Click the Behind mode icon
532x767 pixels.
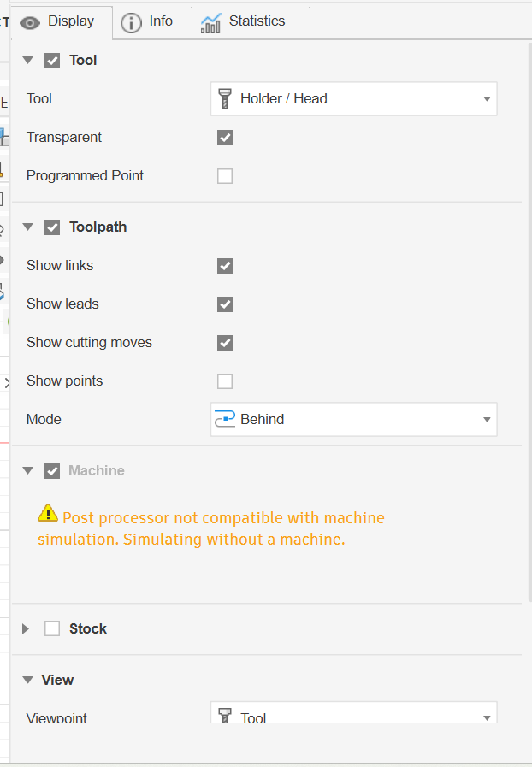coord(225,419)
